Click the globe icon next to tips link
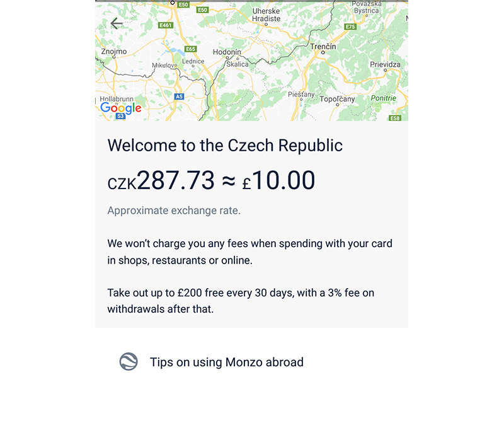The width and height of the screenshot is (504, 435). pos(127,362)
